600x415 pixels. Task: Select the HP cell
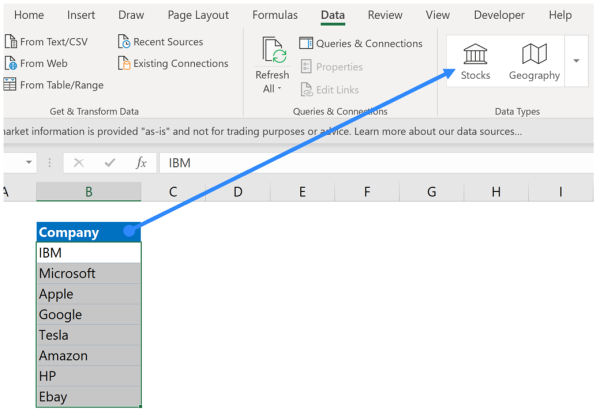click(x=89, y=376)
